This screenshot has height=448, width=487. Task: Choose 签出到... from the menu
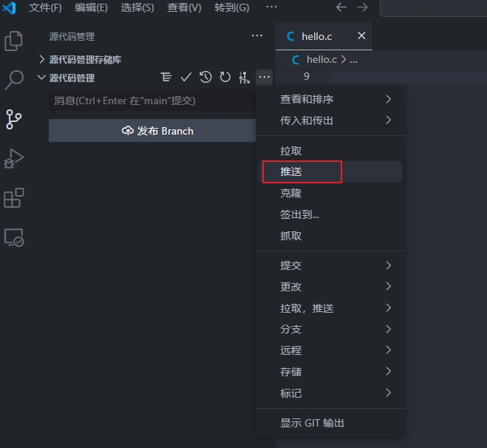330,214
